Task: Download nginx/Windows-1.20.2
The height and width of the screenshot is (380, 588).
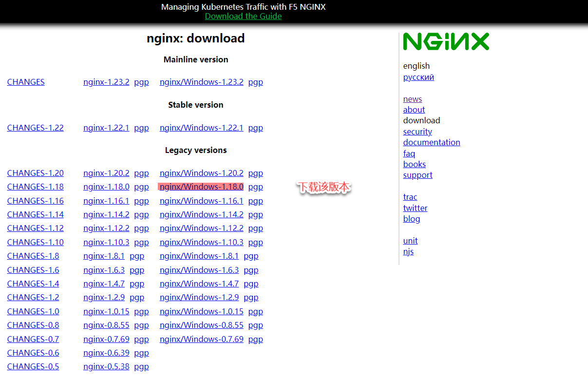Action: (202, 173)
